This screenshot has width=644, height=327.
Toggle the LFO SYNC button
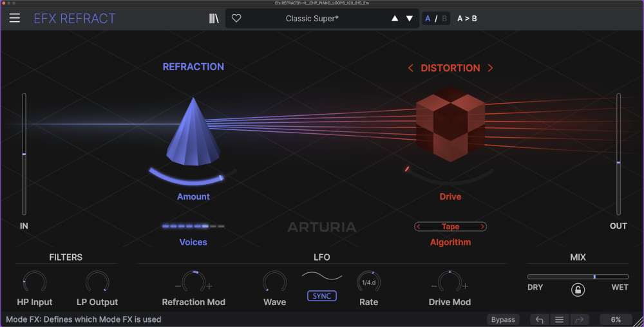pos(321,295)
